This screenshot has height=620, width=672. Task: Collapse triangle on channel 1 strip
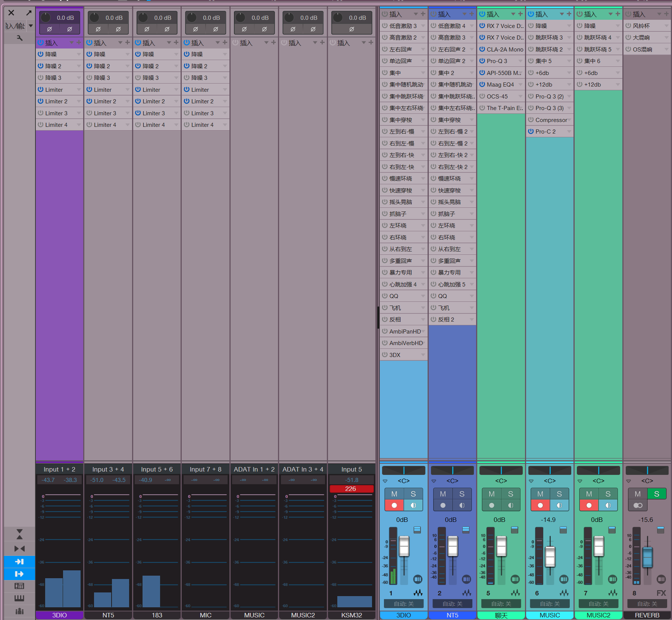coord(385,481)
